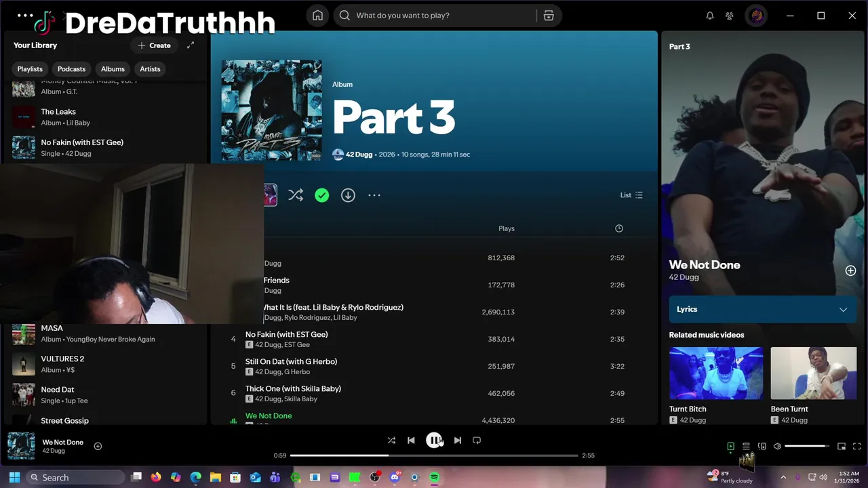Open Microsoft Edge from the taskbar
The image size is (868, 488).
pos(196,477)
